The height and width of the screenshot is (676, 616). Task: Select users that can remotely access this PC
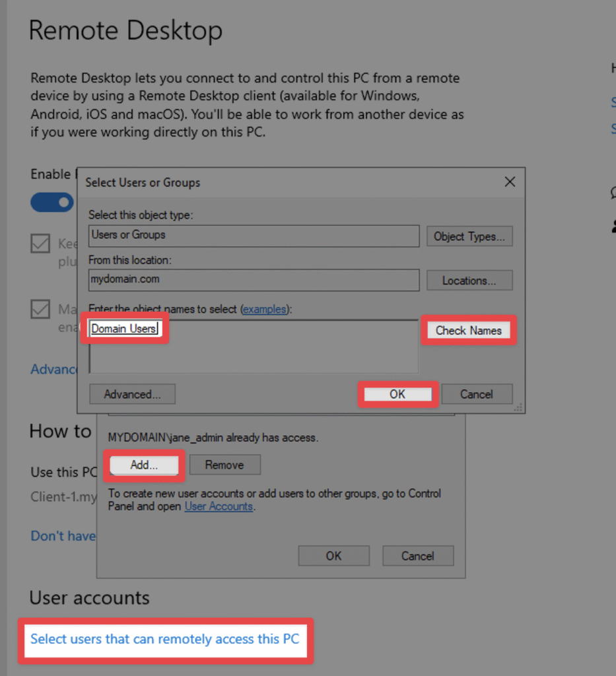click(164, 639)
